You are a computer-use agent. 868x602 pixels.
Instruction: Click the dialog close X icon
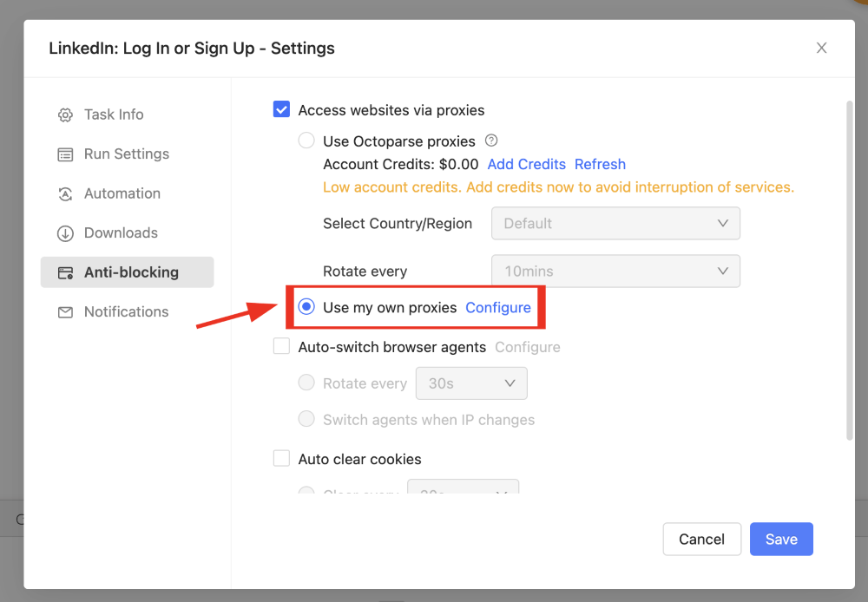point(821,48)
